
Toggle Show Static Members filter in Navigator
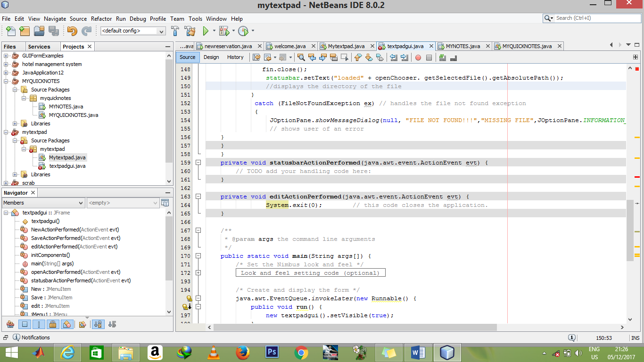[x=39, y=324]
